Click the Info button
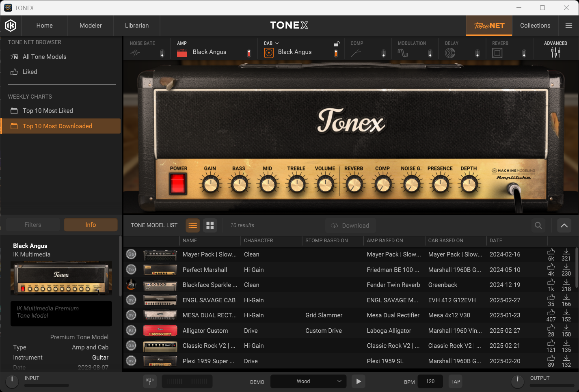This screenshot has height=392, width=579. click(x=91, y=225)
